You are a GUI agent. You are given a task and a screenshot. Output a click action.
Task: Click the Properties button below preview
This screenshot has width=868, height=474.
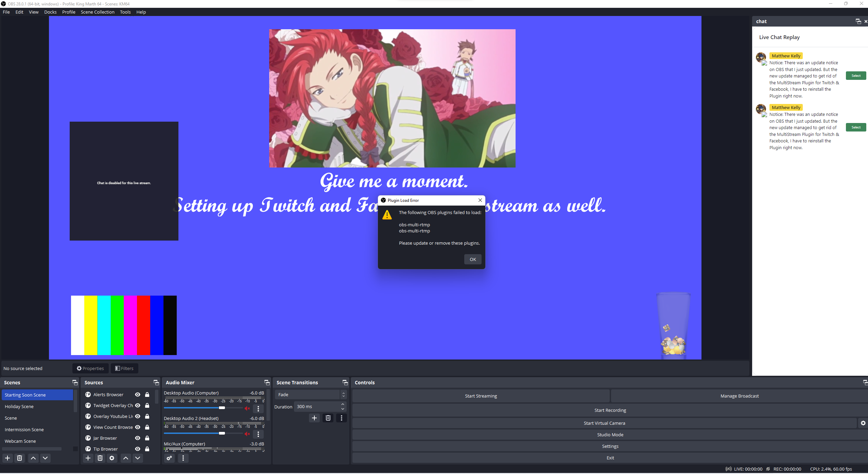[x=90, y=368]
